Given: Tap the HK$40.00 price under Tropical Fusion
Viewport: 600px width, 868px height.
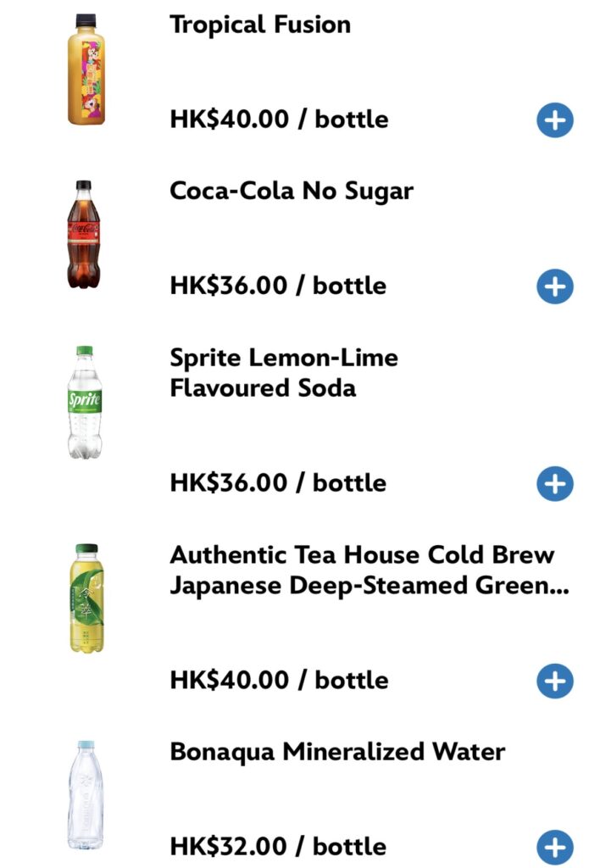Looking at the screenshot, I should (279, 120).
